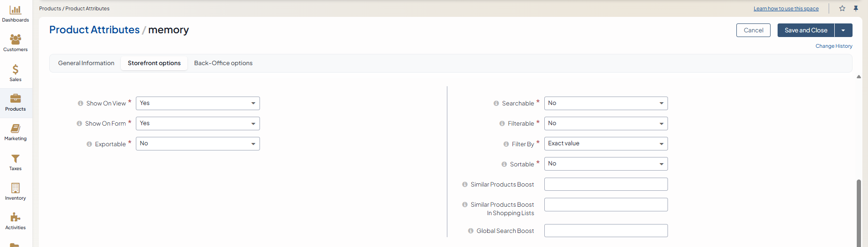The image size is (868, 247).
Task: Open the Customers sidebar menu
Action: [x=15, y=43]
